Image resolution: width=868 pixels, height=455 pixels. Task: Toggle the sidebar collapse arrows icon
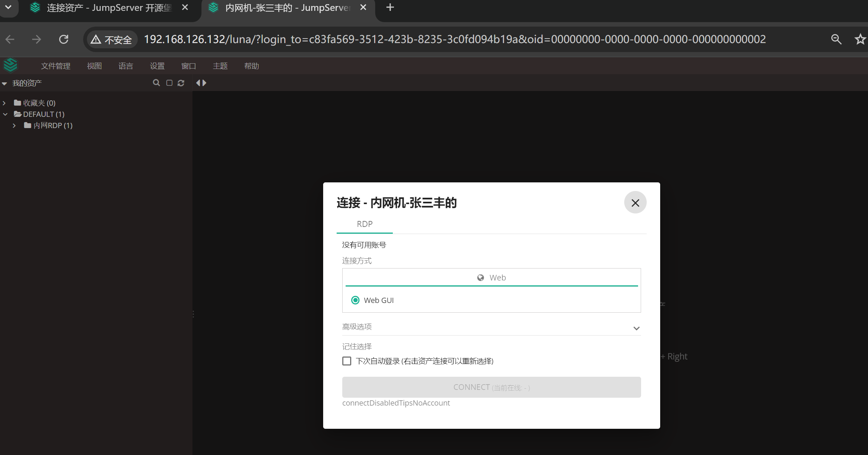click(201, 83)
